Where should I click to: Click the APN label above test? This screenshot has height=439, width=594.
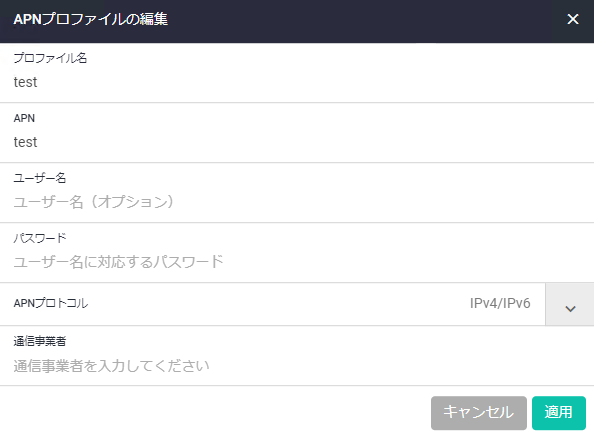(24, 118)
